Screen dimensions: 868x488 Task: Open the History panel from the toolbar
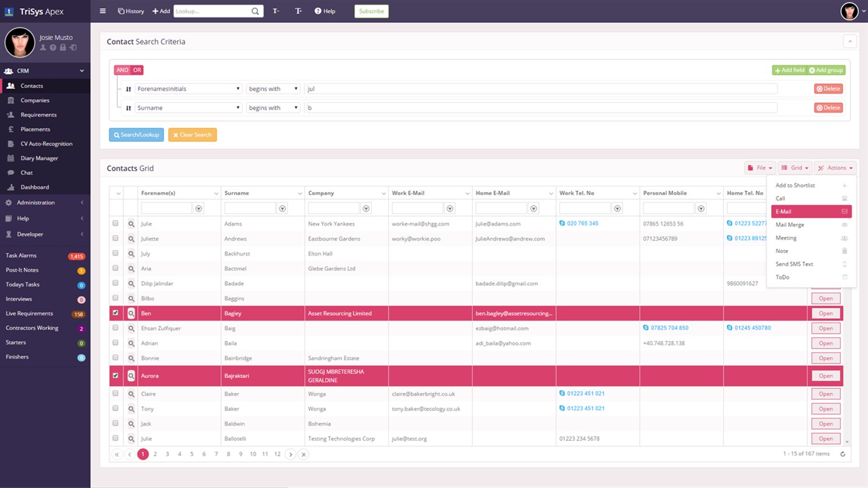130,11
